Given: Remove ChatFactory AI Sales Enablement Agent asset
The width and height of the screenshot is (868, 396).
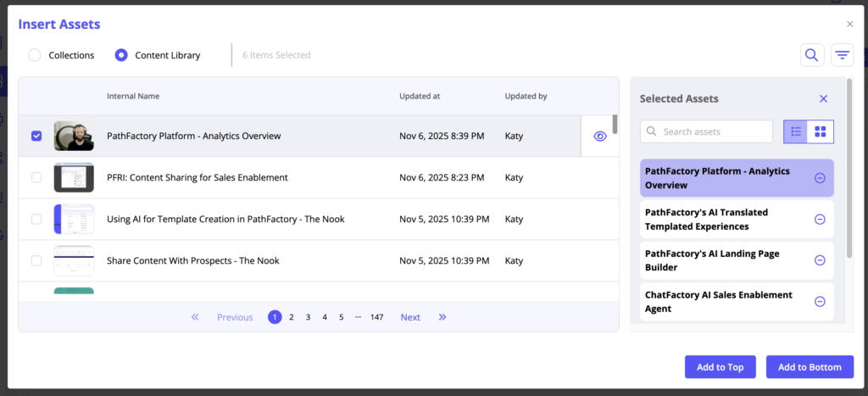Looking at the screenshot, I should pyautogui.click(x=820, y=301).
